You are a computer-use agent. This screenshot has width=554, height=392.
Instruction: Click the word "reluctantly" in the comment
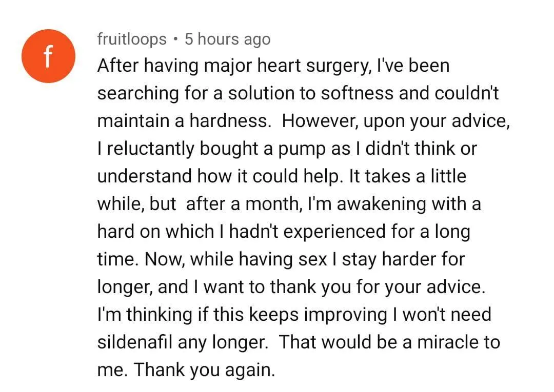(x=150, y=149)
